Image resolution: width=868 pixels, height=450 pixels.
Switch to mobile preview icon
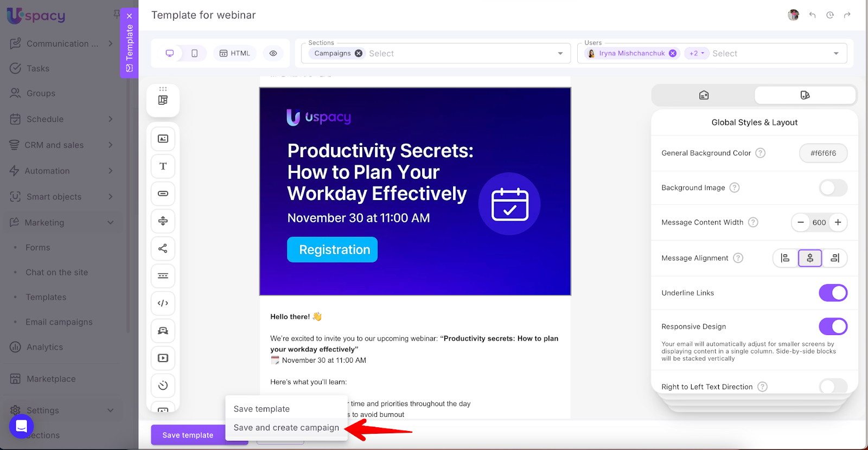coord(194,53)
